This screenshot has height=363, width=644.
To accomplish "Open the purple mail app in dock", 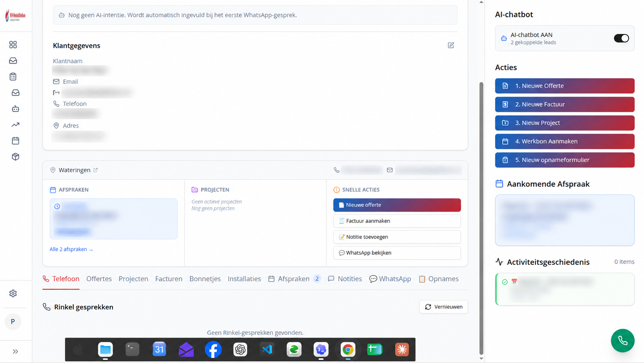I will [x=186, y=350].
